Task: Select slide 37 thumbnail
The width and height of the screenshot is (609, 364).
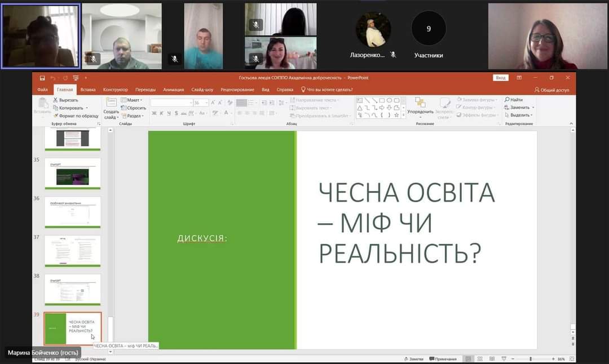Action: [73, 251]
